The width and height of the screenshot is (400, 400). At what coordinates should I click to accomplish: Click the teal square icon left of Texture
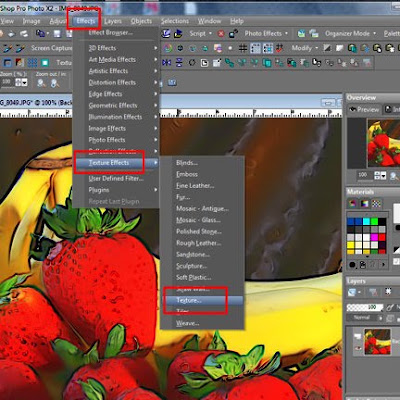(45, 62)
